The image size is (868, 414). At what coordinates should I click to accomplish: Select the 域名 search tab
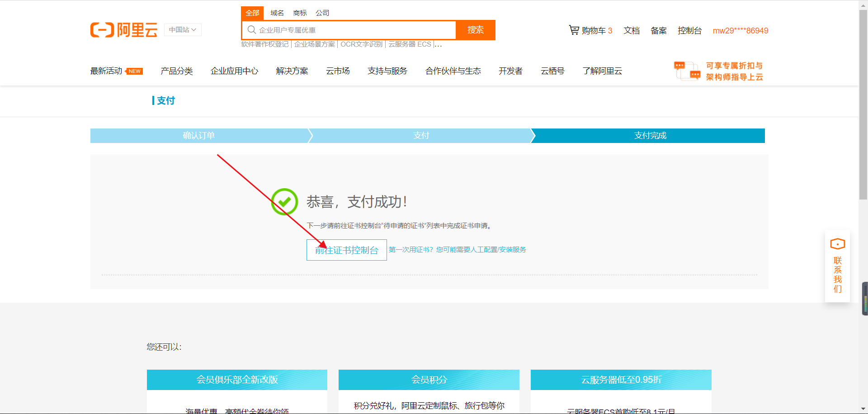(277, 13)
